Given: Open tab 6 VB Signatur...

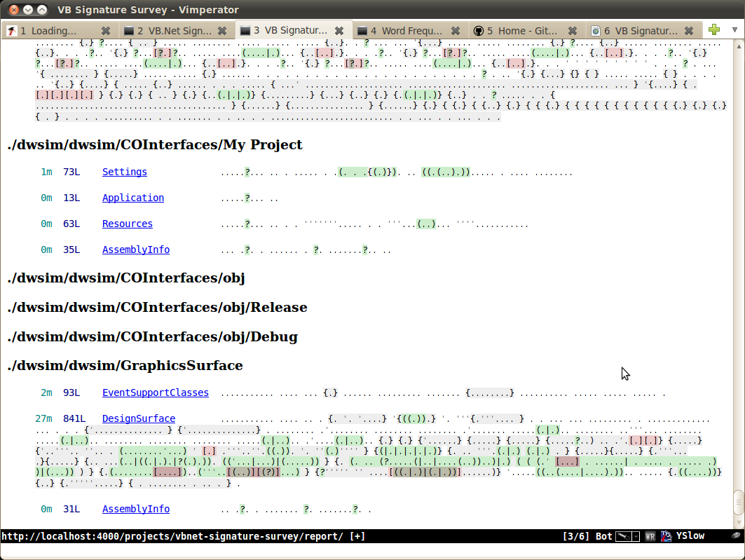Looking at the screenshot, I should (x=643, y=31).
